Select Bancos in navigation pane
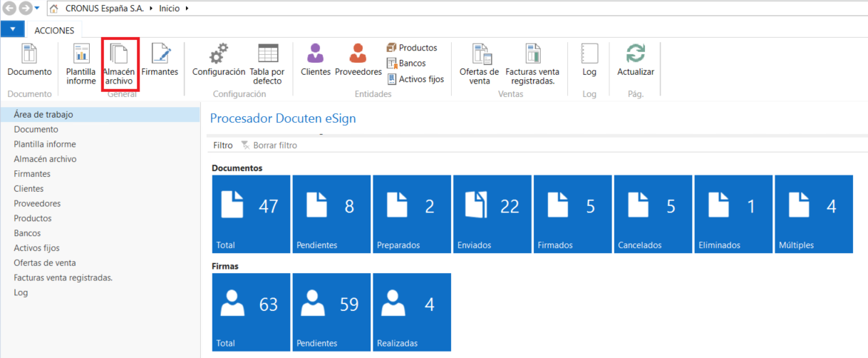Image resolution: width=868 pixels, height=358 pixels. [x=100, y=233]
